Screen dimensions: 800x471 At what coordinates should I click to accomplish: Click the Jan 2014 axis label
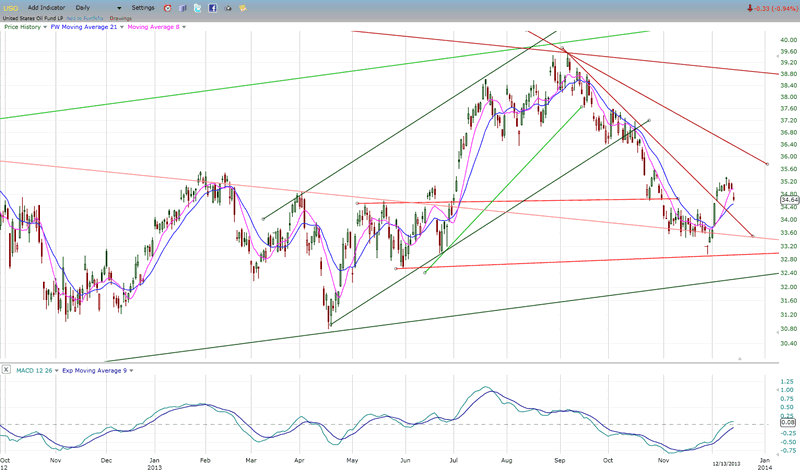point(764,463)
